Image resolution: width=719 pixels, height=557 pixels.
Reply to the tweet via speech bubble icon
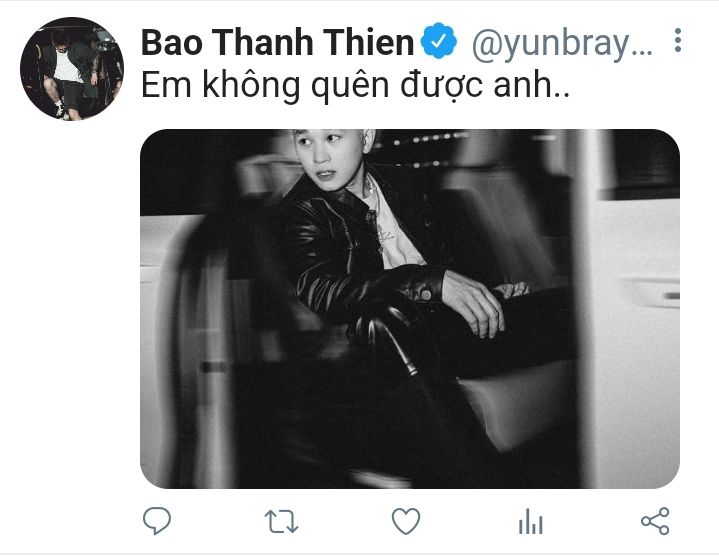157,521
